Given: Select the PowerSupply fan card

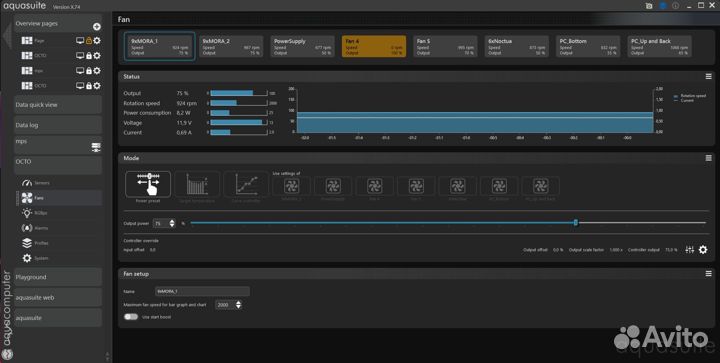Looking at the screenshot, I should [x=303, y=46].
